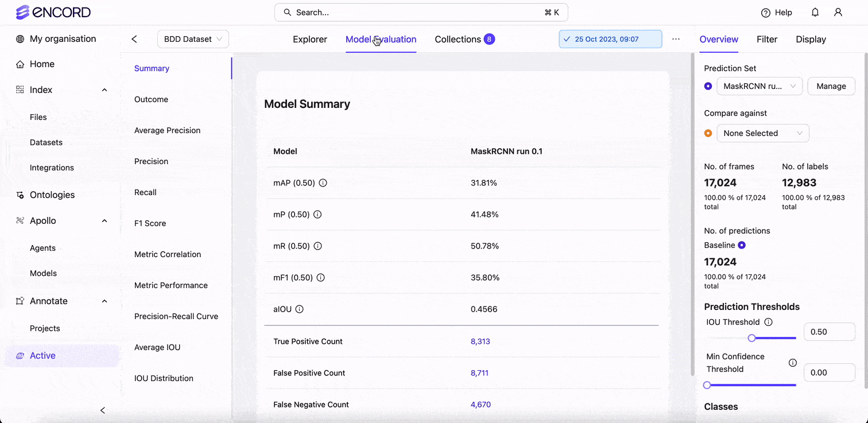Click the Baseline purple indicator
Screen dimensions: 868x423
click(x=742, y=245)
